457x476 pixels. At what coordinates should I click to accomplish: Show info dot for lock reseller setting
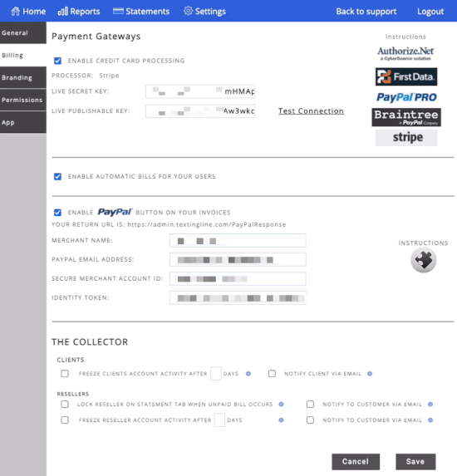pyautogui.click(x=281, y=405)
